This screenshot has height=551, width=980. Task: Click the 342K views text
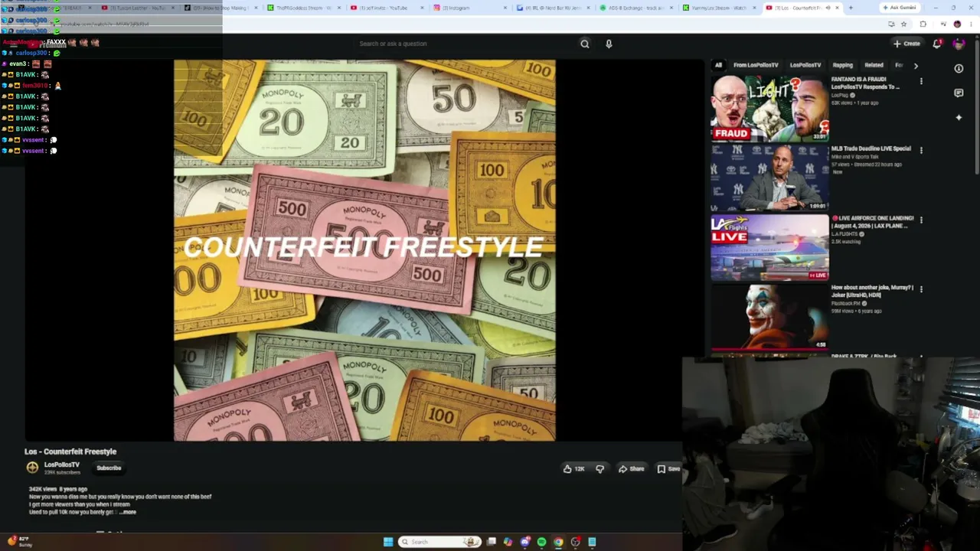click(43, 489)
